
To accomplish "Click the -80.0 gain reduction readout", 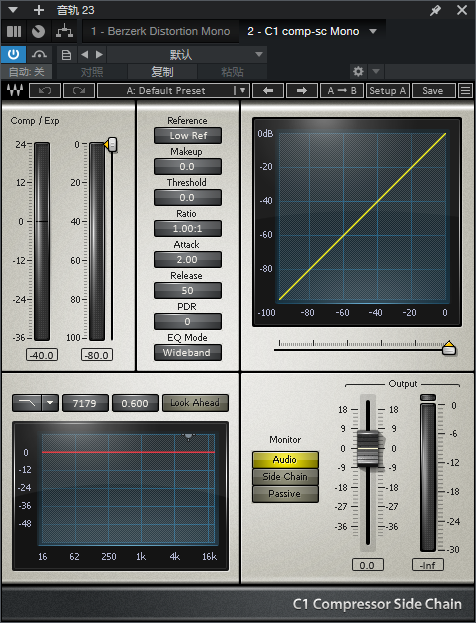I will (x=97, y=355).
